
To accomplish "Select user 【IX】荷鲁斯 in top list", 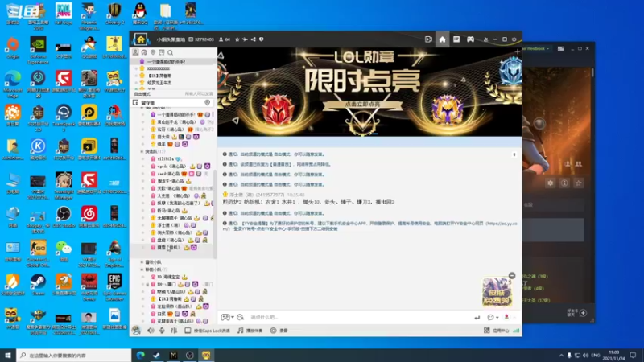I will (x=159, y=76).
